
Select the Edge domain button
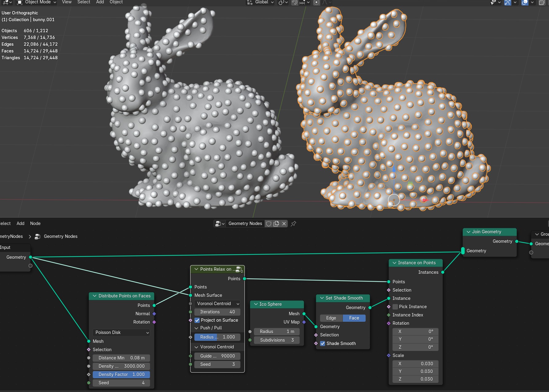(331, 318)
